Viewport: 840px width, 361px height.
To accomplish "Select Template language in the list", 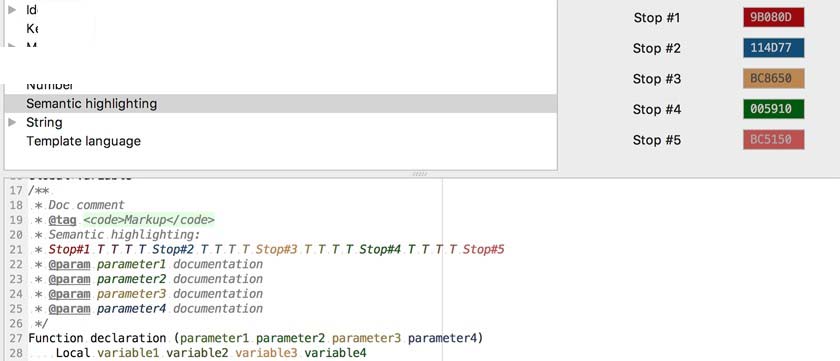I will point(84,141).
